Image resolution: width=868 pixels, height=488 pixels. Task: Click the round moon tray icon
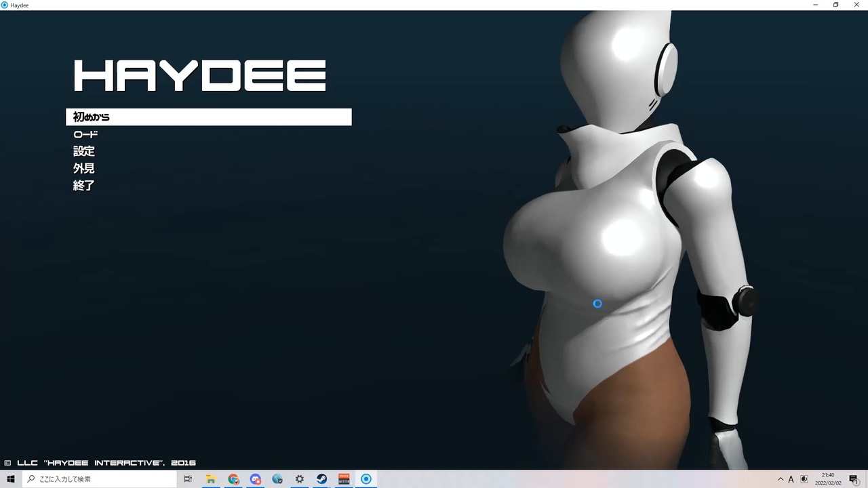[804, 479]
